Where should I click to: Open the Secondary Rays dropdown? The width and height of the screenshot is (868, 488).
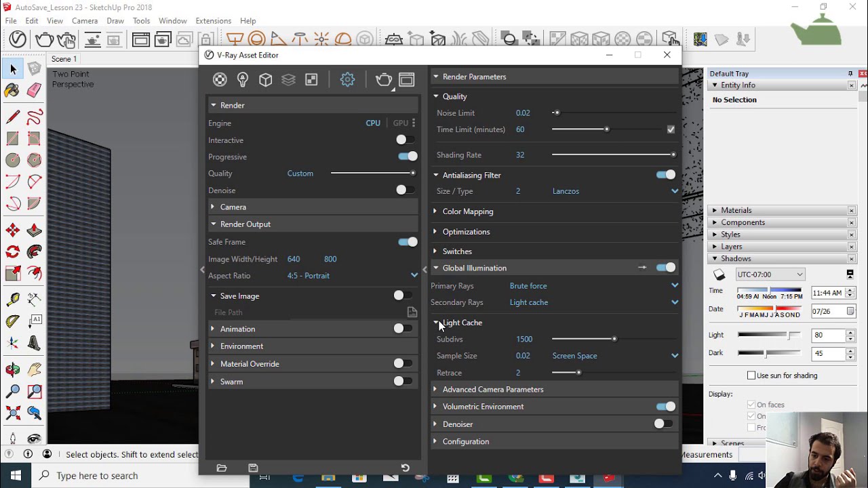pos(593,302)
